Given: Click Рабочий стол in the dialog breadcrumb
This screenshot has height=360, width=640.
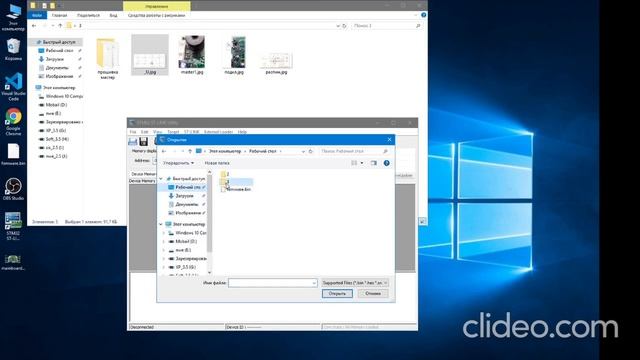Looking at the screenshot, I should 262,151.
